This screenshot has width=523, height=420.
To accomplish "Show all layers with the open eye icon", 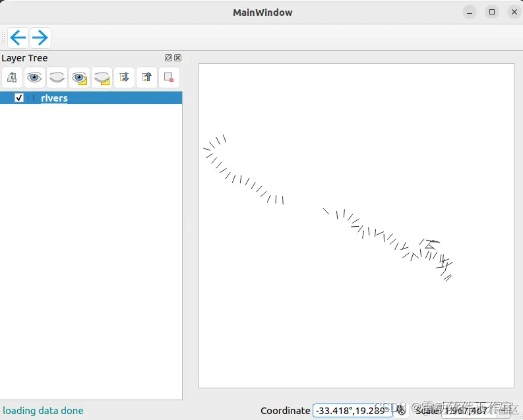I will click(x=34, y=77).
